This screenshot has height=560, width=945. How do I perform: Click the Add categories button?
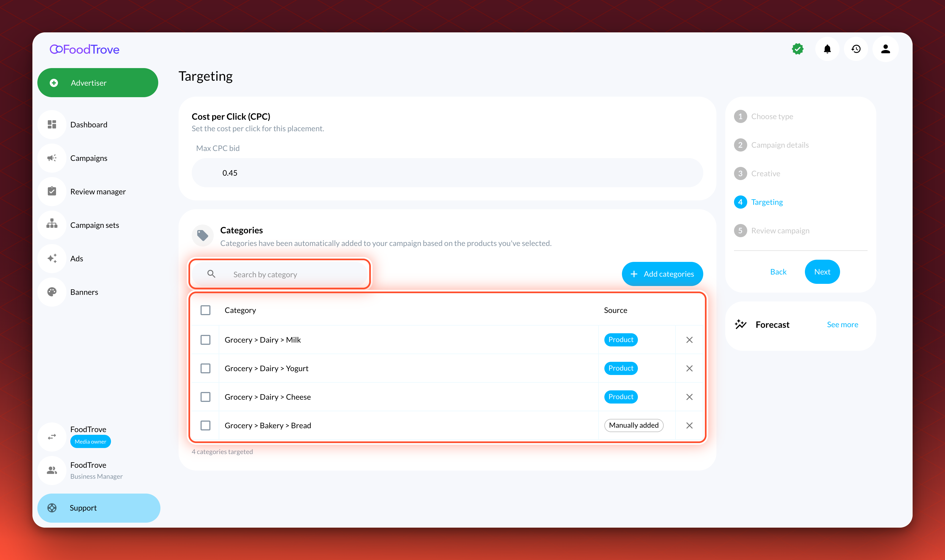662,274
